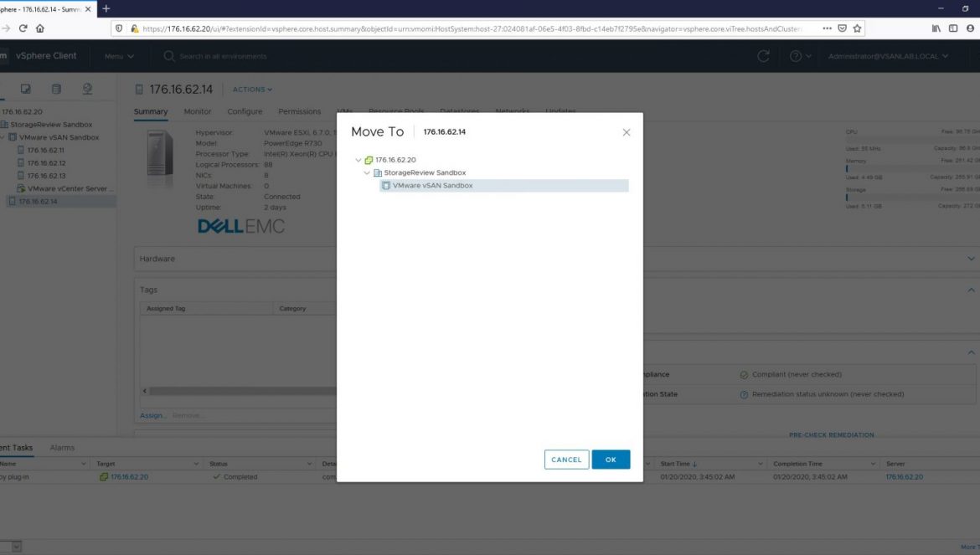
Task: Refresh the vSphere Client view
Action: pos(763,56)
